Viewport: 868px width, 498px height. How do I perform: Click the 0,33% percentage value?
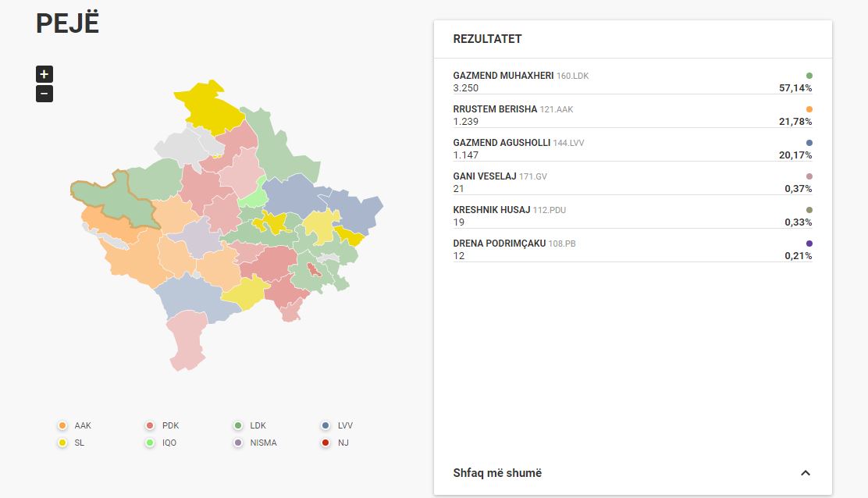pyautogui.click(x=799, y=222)
